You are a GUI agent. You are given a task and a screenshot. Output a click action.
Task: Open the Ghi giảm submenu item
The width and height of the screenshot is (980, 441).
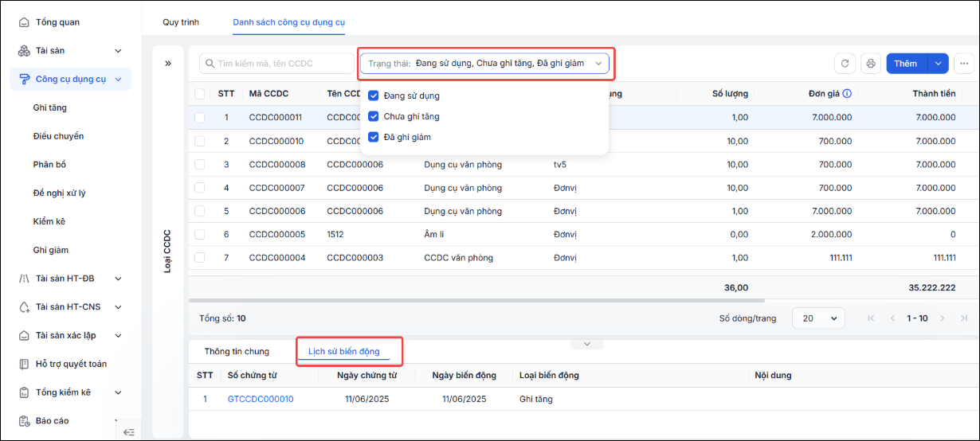tap(51, 250)
